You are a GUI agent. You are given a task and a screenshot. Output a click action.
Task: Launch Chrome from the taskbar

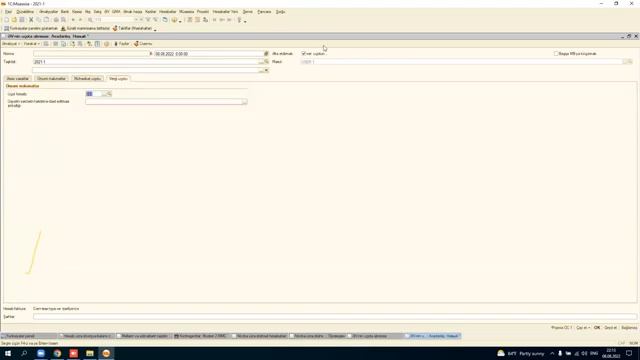[x=57, y=353]
